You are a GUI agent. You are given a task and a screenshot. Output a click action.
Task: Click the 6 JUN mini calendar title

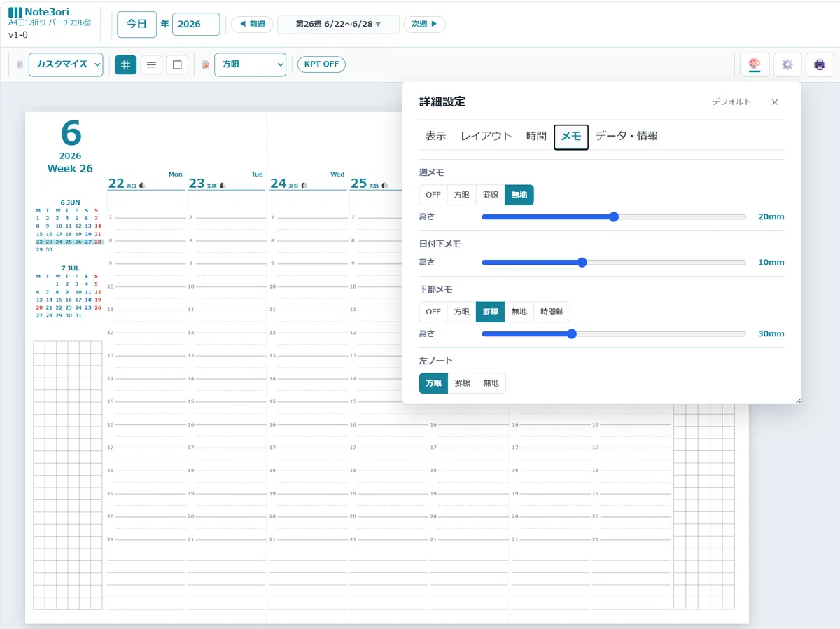[x=70, y=202]
